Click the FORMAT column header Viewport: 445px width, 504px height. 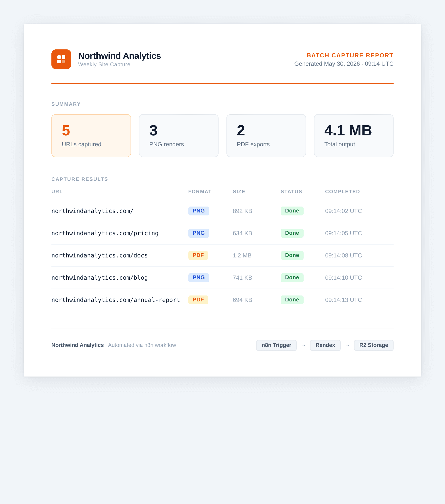click(x=200, y=191)
